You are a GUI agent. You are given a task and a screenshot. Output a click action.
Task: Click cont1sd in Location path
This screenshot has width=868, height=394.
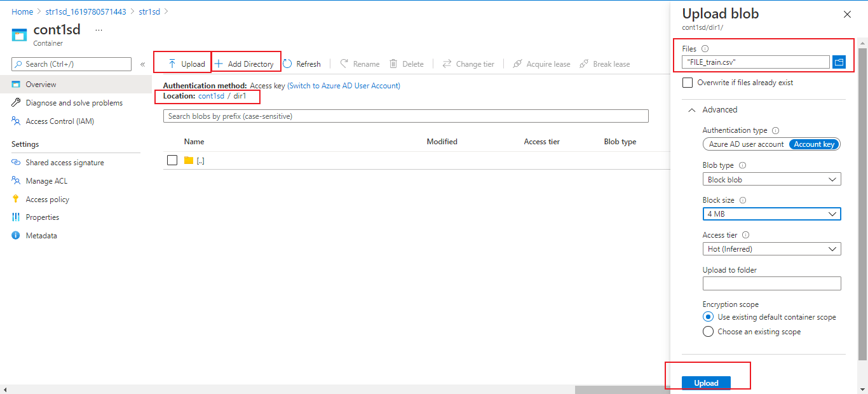211,96
